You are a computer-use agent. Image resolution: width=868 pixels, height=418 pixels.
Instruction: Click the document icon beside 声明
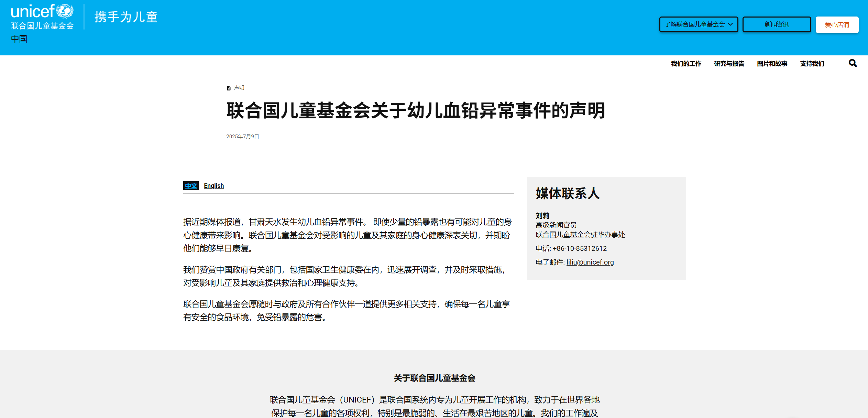coord(229,88)
